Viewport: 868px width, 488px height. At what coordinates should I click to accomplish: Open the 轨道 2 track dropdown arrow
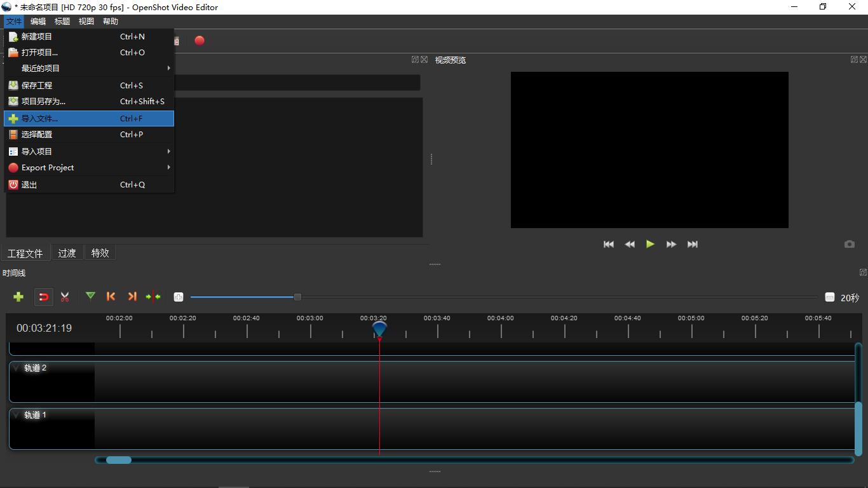click(17, 368)
